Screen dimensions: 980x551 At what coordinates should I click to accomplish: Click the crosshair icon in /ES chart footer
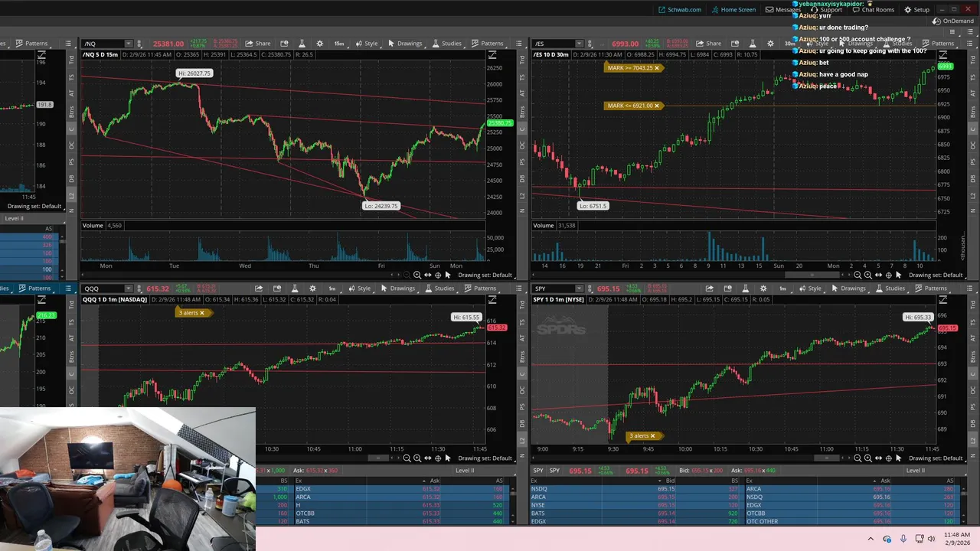pos(888,275)
